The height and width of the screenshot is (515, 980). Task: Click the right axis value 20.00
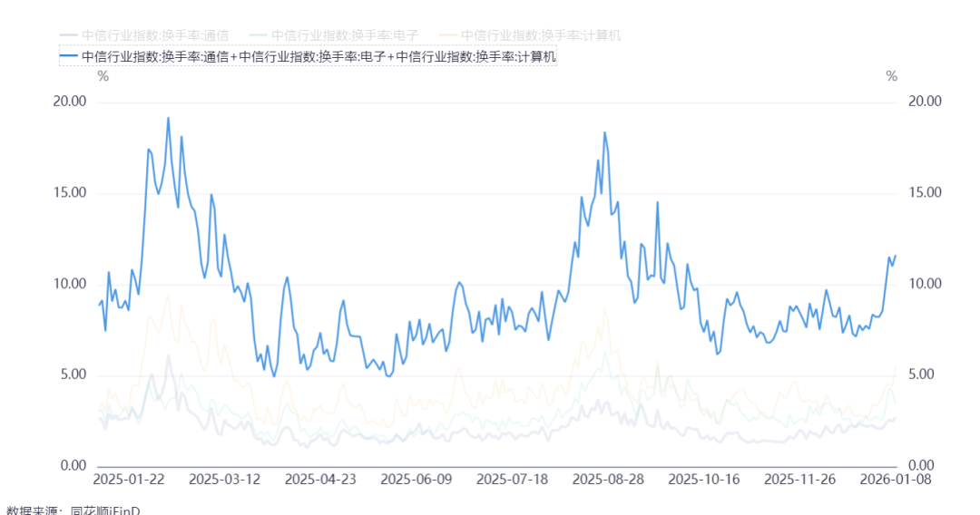click(925, 102)
